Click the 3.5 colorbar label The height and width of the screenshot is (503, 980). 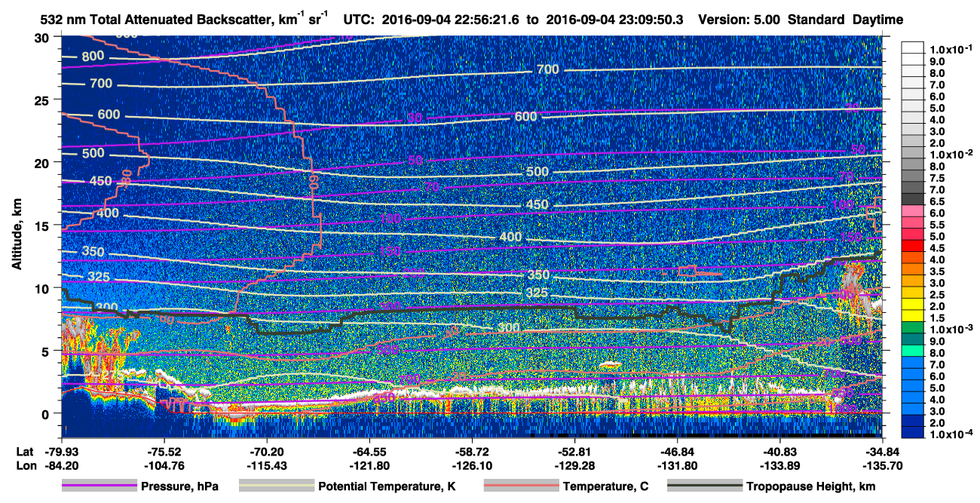click(938, 271)
